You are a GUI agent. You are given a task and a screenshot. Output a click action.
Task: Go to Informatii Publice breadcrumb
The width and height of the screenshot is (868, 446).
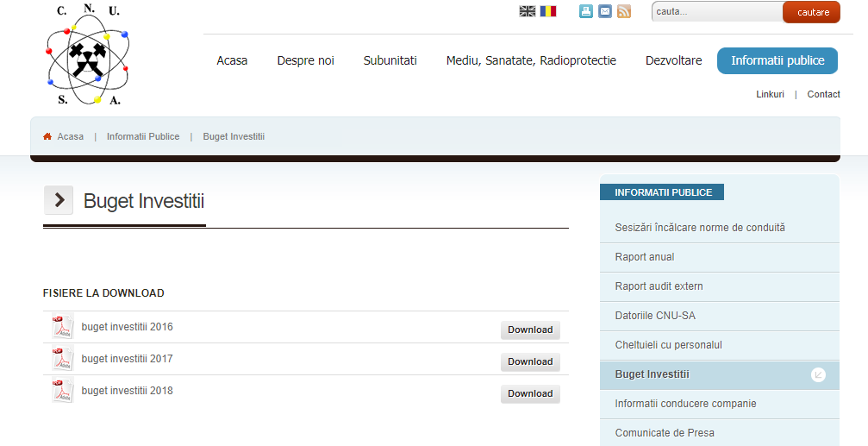[x=143, y=136]
